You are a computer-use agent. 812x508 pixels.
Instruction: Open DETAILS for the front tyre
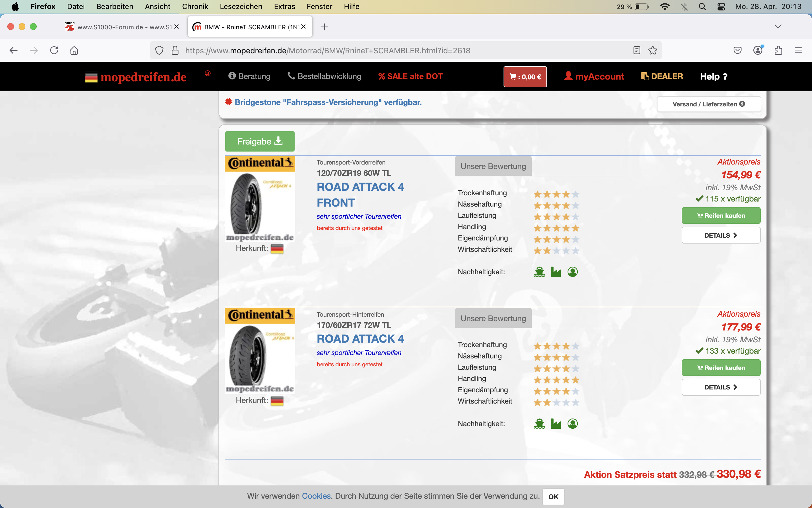pos(721,235)
